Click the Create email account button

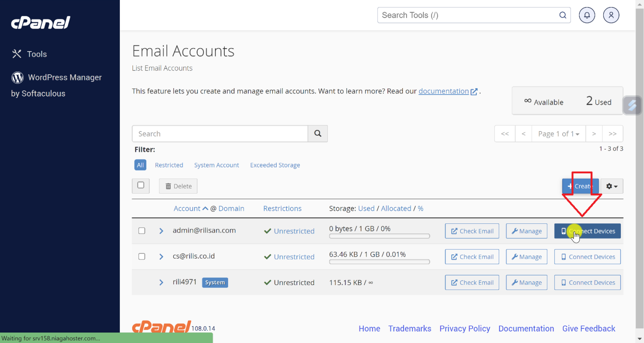pos(580,186)
